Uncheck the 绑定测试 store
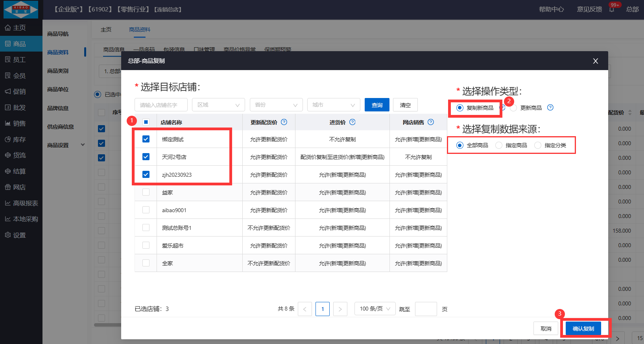Viewport: 644px width, 344px height. pyautogui.click(x=146, y=139)
